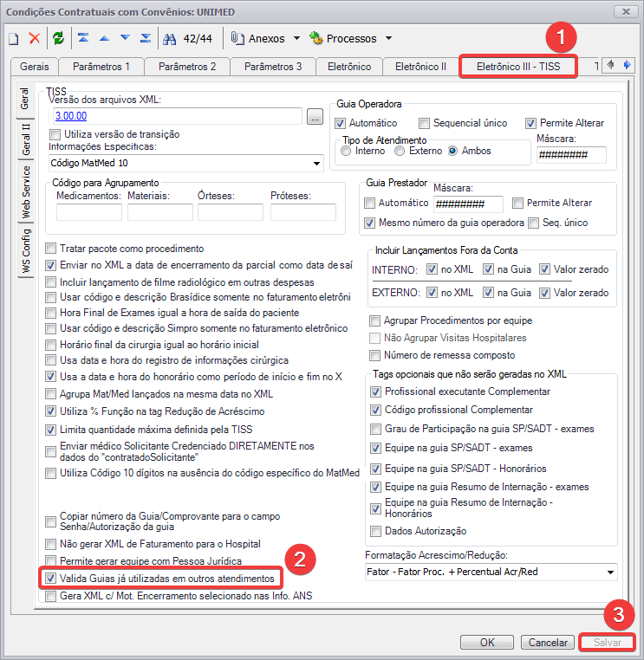
Task: Toggle Mesmo número da guia operadora
Action: [x=369, y=223]
